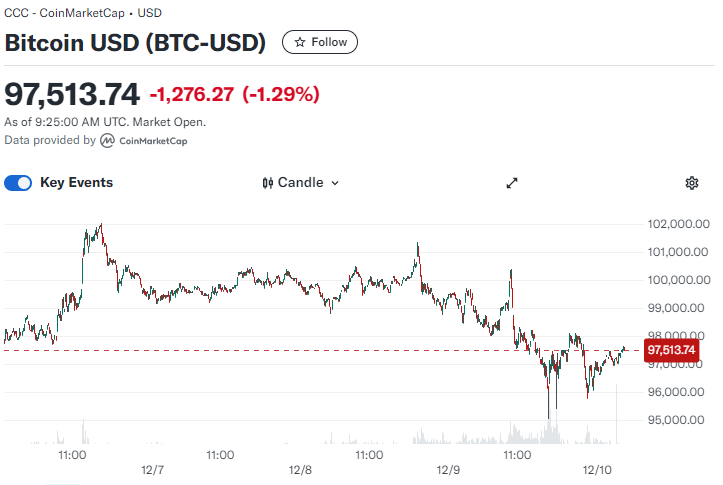Toggle the Key Events switch
The width and height of the screenshot is (723, 485).
pos(18,183)
